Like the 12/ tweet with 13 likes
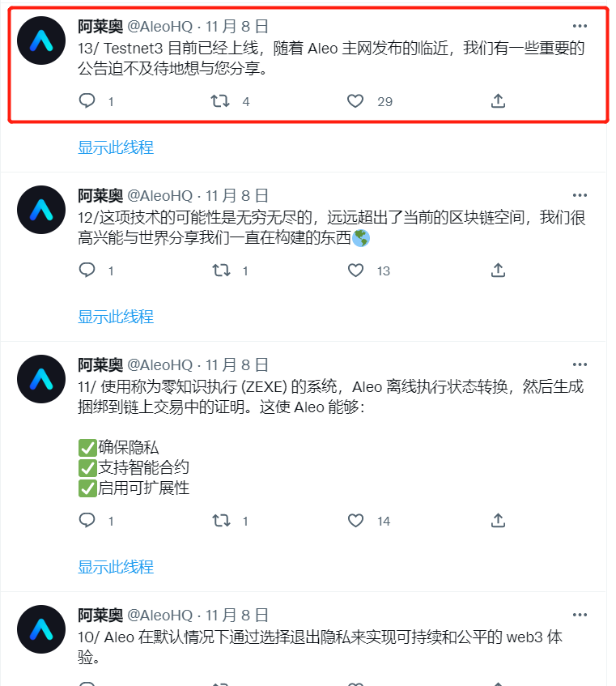 click(x=355, y=271)
